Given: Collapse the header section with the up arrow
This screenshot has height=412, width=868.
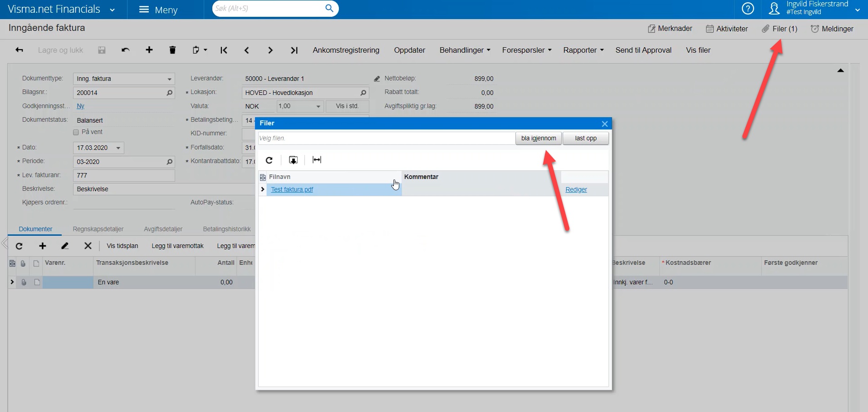Looking at the screenshot, I should [x=840, y=70].
